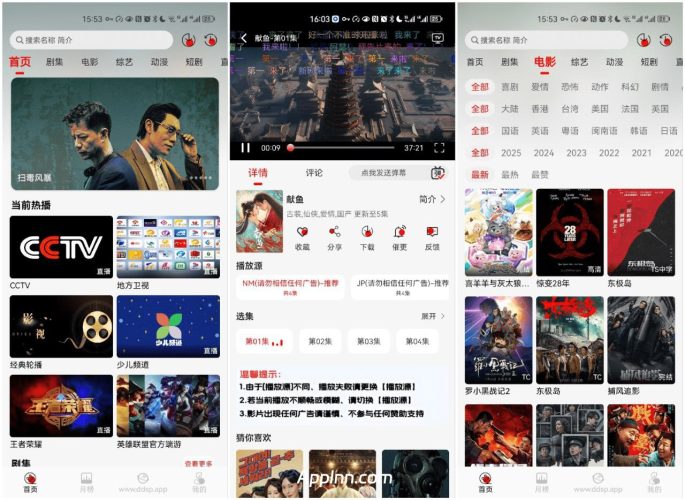This screenshot has height=500, width=685.
Task: Open the 惊变28年 movie poster
Action: coord(570,232)
